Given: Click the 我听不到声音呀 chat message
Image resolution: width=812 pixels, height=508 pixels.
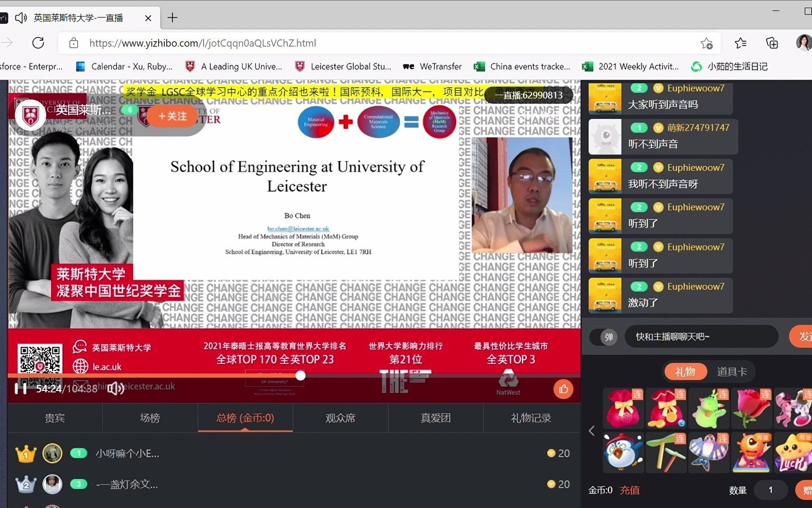Looking at the screenshot, I should (663, 184).
